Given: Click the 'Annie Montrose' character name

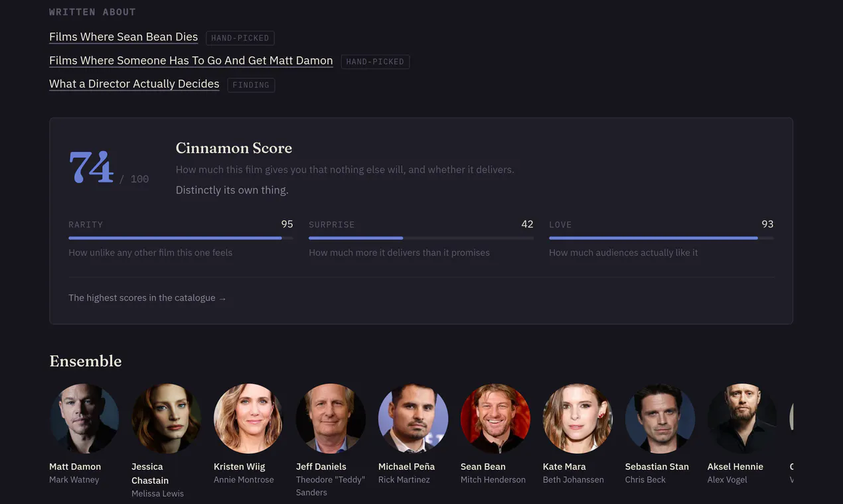Looking at the screenshot, I should point(244,479).
